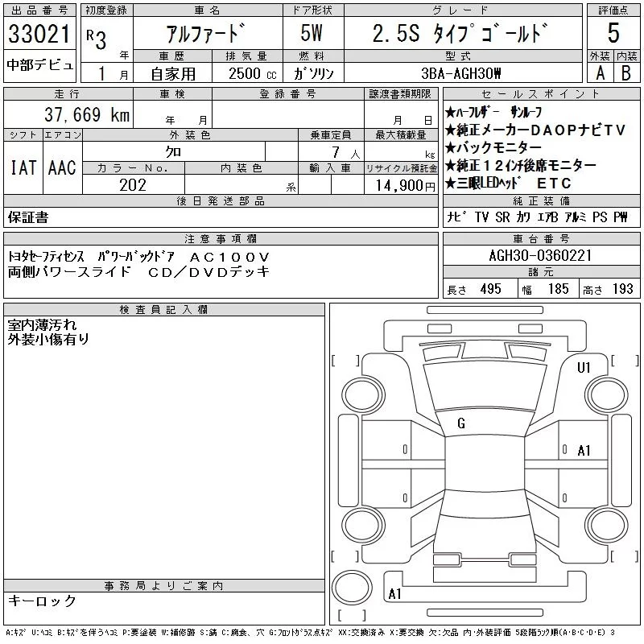The image size is (644, 644).
Task: Click the U1 damage mark on diagram
Action: [x=584, y=368]
